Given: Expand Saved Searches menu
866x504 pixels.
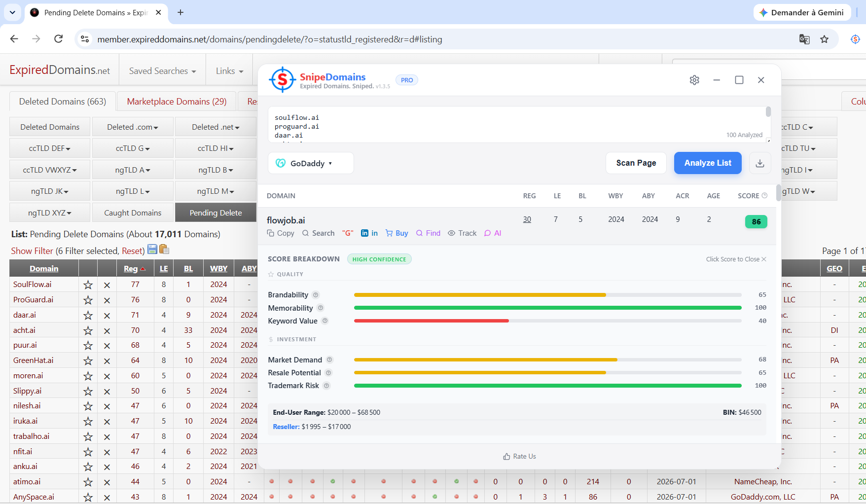Looking at the screenshot, I should coord(162,71).
